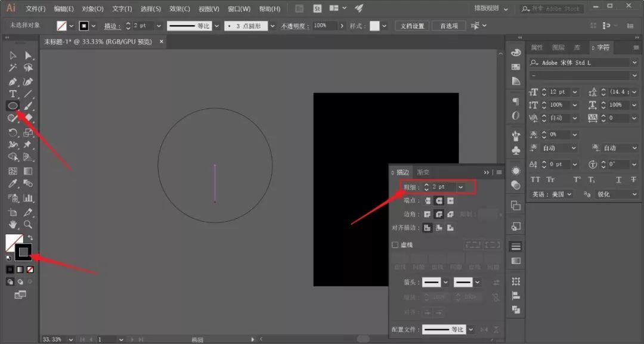The height and width of the screenshot is (344, 644).
Task: Select the Type tool
Action: pyautogui.click(x=13, y=94)
